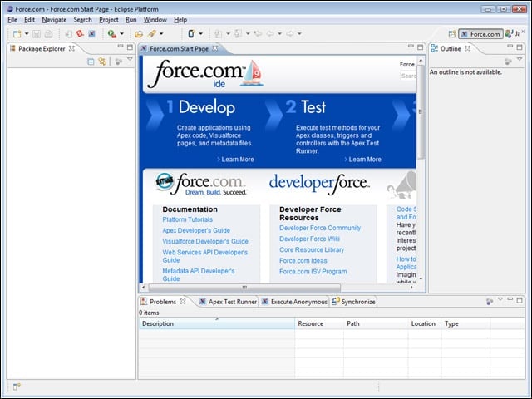Close the Force.com Start Page tab

coord(215,48)
